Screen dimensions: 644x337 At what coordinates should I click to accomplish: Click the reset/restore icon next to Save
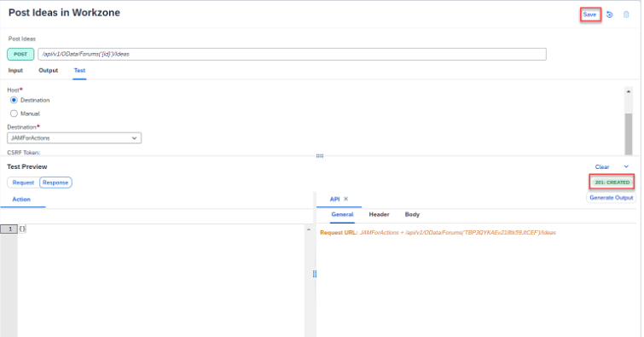point(610,15)
